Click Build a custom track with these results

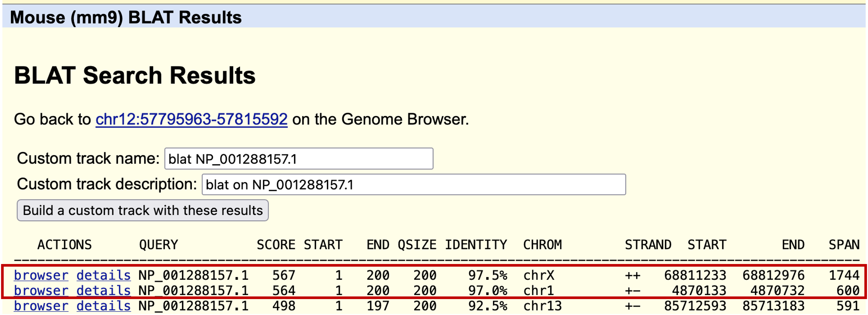point(143,210)
